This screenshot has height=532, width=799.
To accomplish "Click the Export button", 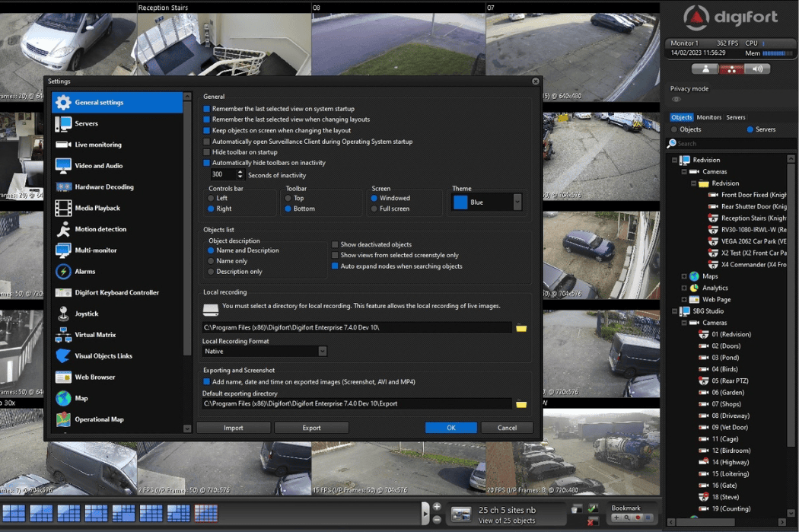I will (x=311, y=428).
